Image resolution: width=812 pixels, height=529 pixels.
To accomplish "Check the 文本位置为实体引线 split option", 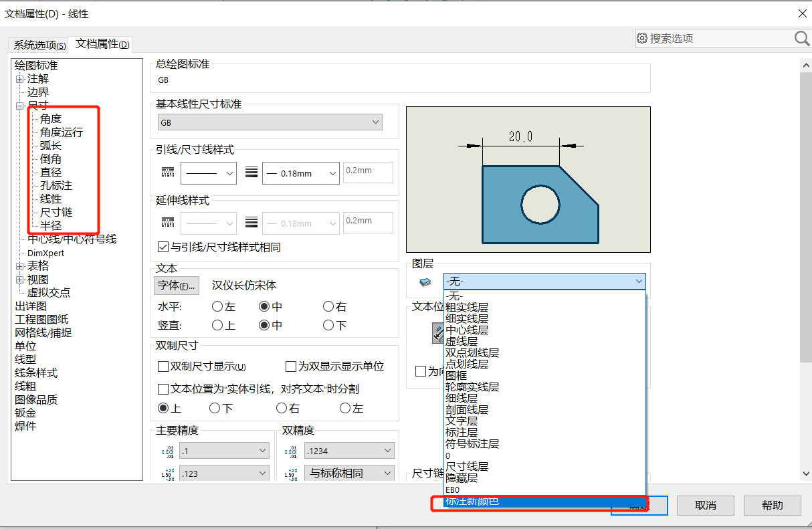I will 163,389.
